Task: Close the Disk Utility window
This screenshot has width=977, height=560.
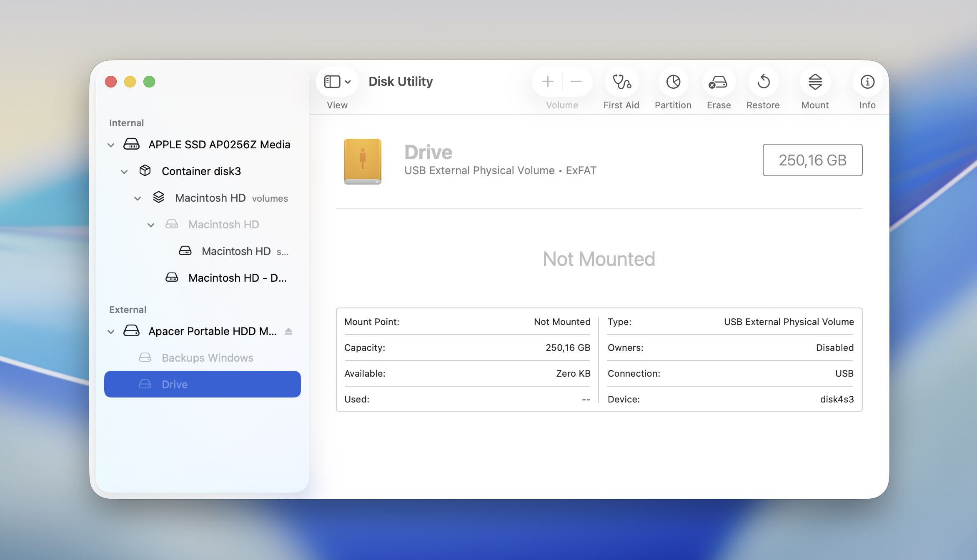Action: click(x=111, y=82)
